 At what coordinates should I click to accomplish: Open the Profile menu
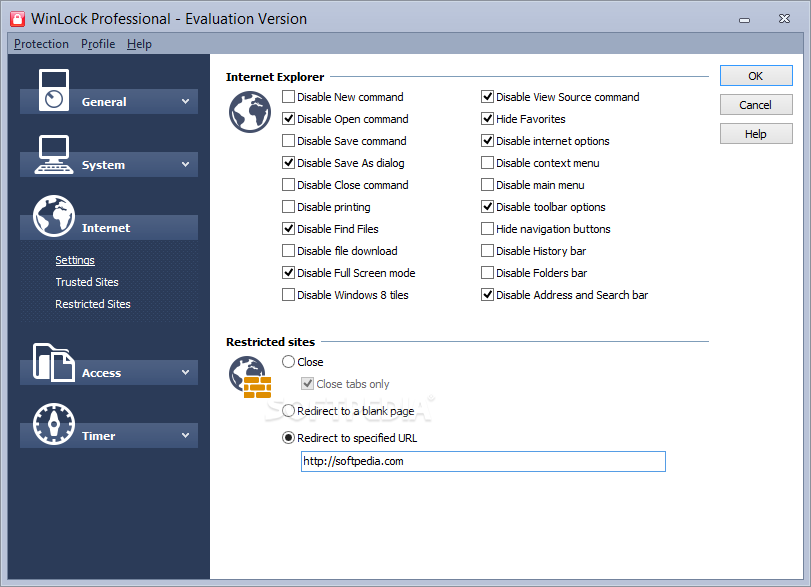tap(98, 44)
